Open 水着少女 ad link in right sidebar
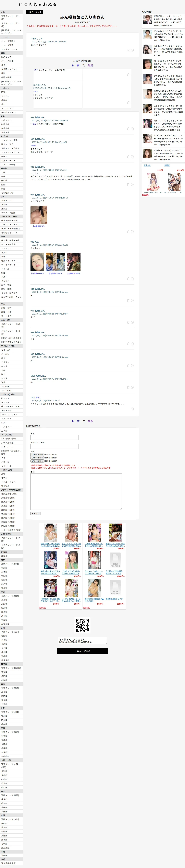This screenshot has width=185, height=868. tap(147, 165)
